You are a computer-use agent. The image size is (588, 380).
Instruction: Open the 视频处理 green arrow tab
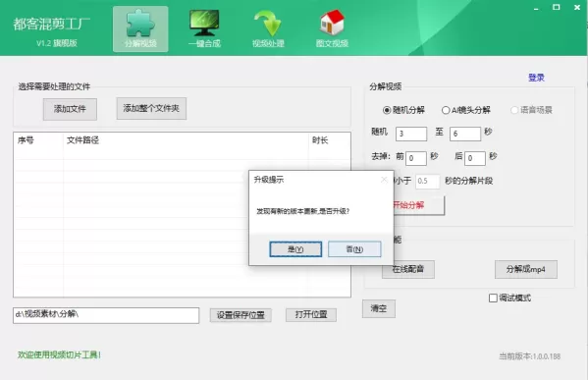(x=268, y=28)
